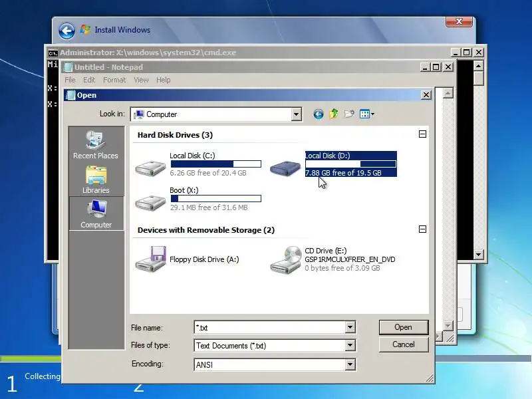
Task: Click the Notepad title bar icon
Action: [x=68, y=67]
